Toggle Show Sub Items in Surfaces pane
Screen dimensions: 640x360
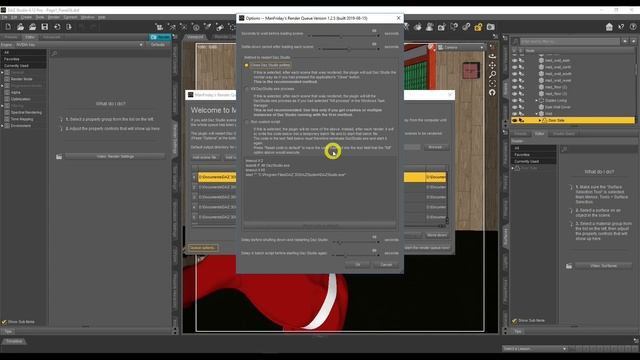514,321
